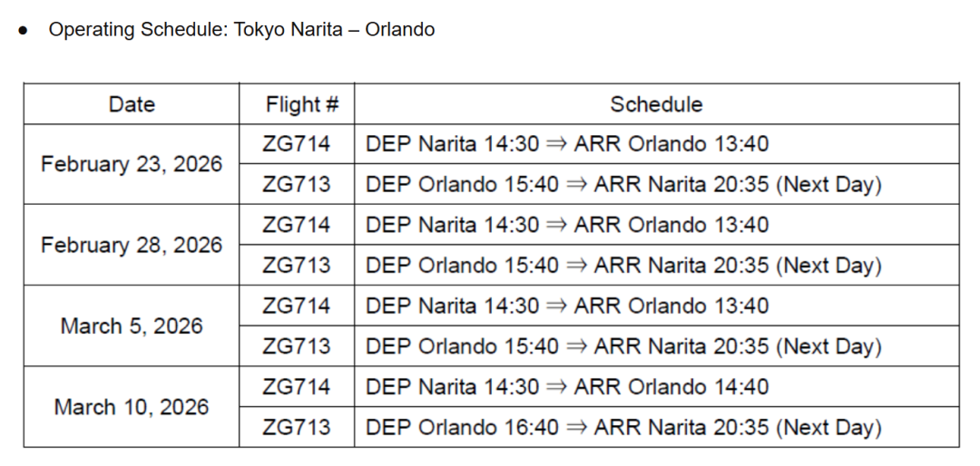Select the Date column header cell
The image size is (980, 466).
click(x=132, y=103)
